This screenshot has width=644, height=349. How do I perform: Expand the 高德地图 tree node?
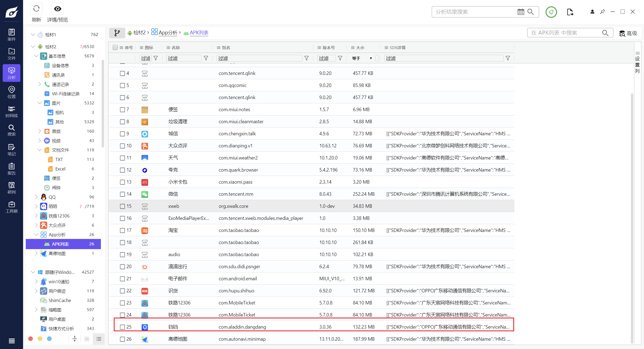[x=36, y=253]
